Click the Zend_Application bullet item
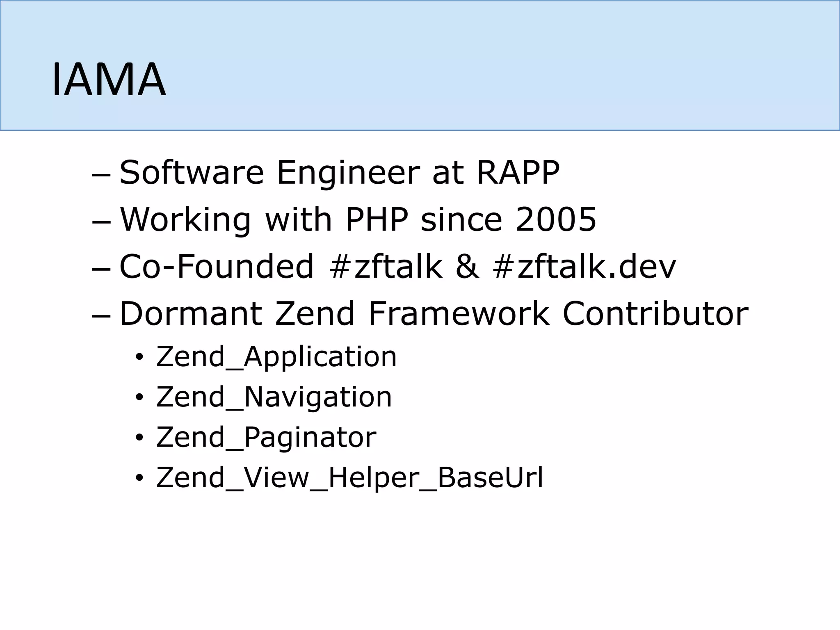 click(x=276, y=356)
